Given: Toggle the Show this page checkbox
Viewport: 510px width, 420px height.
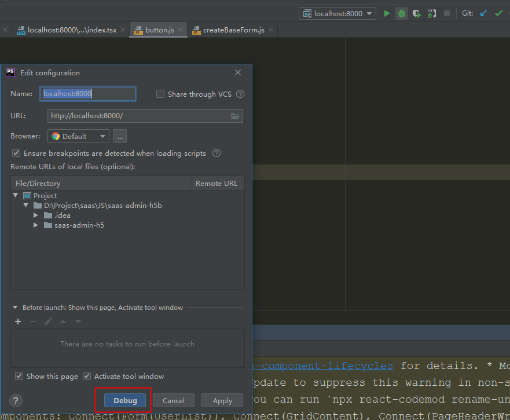Looking at the screenshot, I should coord(19,377).
